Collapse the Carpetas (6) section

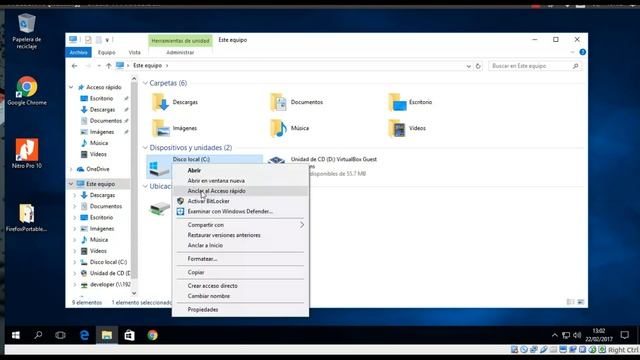coord(145,83)
